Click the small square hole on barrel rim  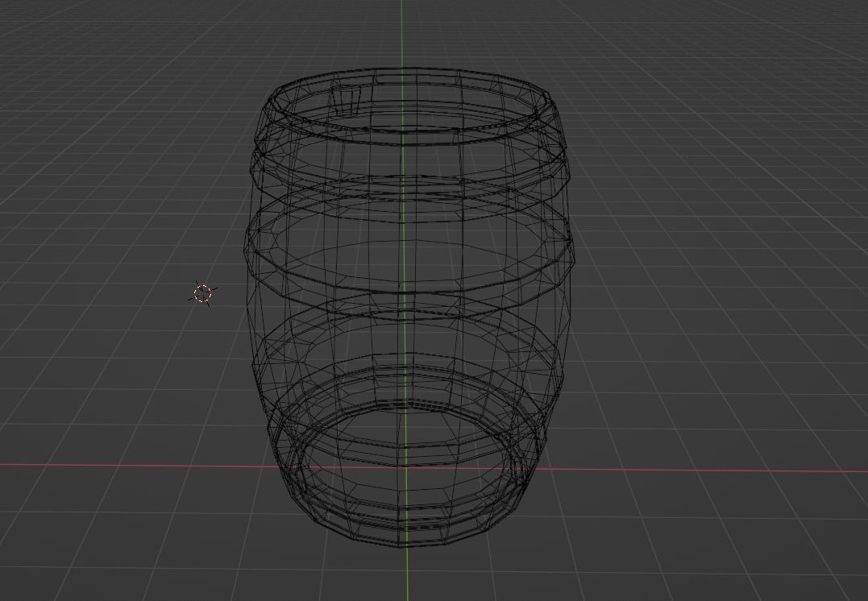click(347, 100)
